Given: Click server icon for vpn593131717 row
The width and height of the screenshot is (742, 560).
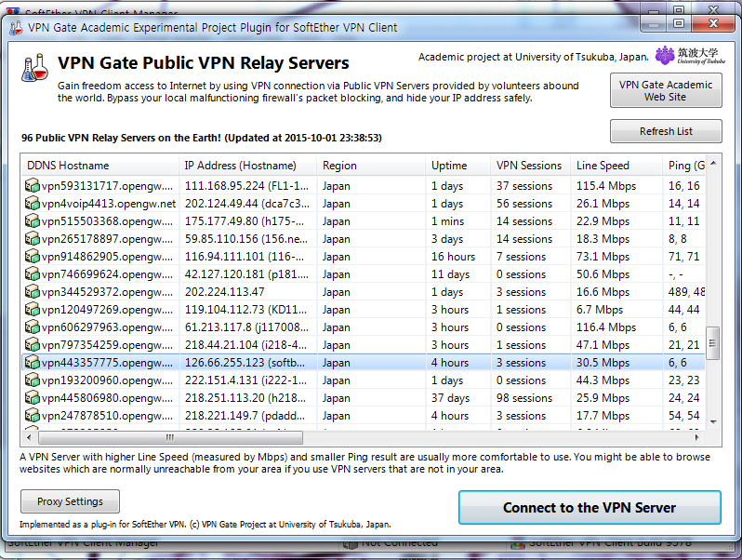Looking at the screenshot, I should click(33, 185).
